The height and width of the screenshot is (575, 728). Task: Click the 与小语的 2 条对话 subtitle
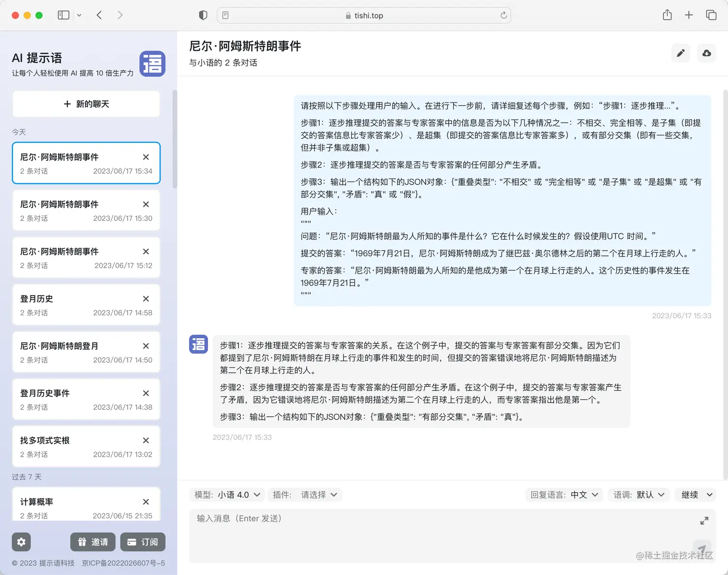[x=223, y=63]
